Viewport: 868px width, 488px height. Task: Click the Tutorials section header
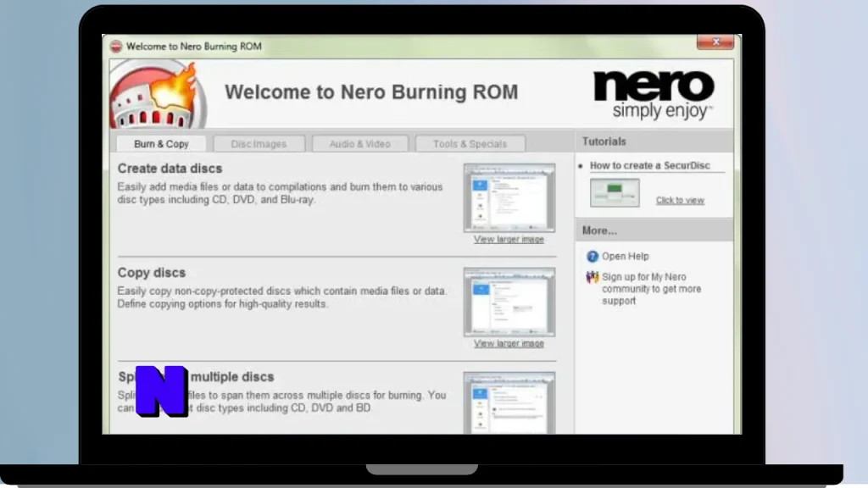point(654,141)
